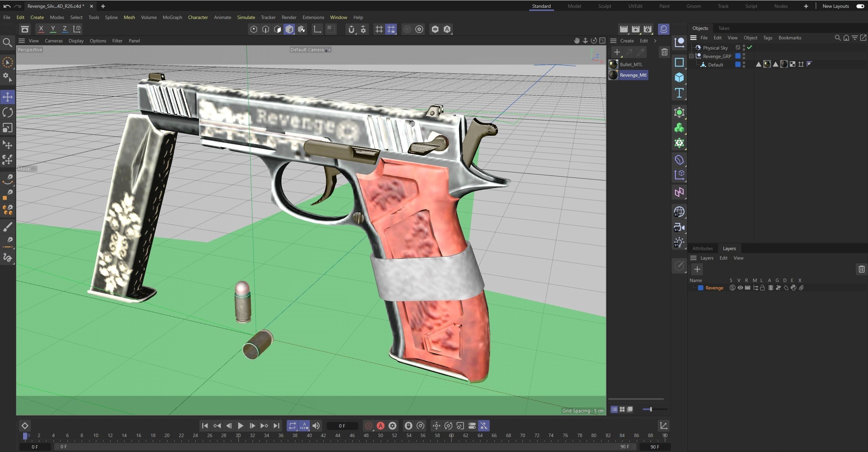Open the Display viewport menu
The height and width of the screenshot is (452, 868).
[76, 41]
